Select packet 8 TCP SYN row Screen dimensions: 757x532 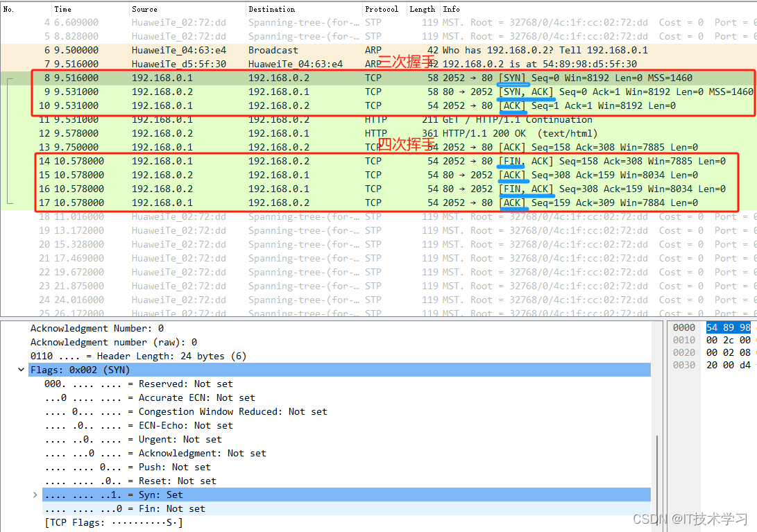coord(379,78)
